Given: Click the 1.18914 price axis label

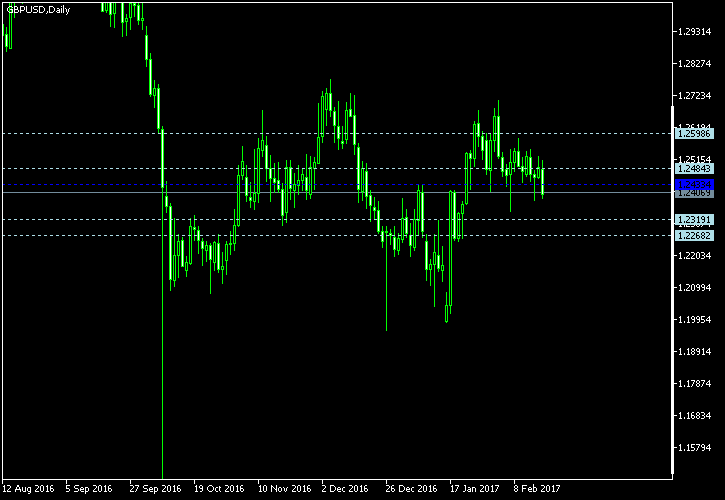Looking at the screenshot, I should [694, 352].
